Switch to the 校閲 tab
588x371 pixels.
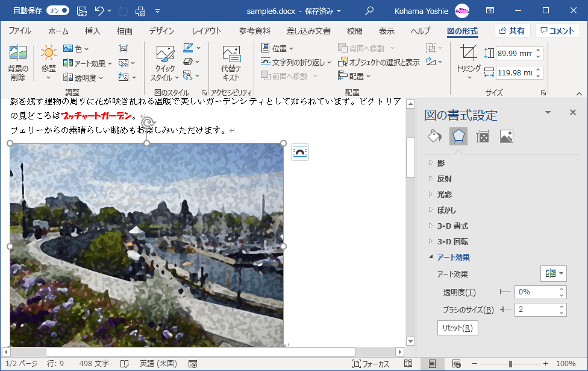pos(354,31)
